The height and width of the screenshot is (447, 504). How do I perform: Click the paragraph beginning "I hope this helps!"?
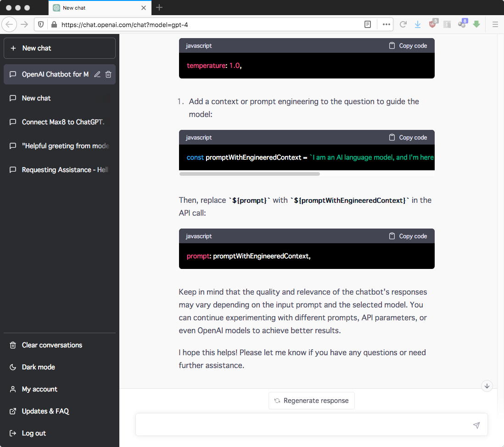click(302, 359)
